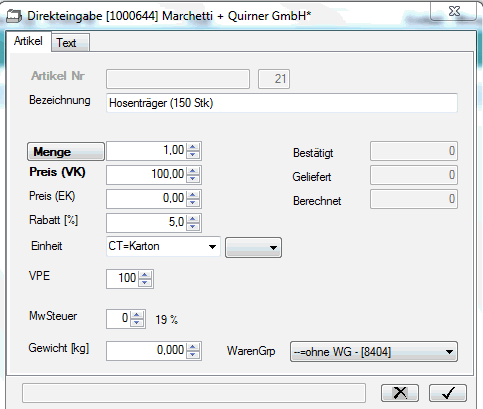Click the Menge button

[x=66, y=152]
